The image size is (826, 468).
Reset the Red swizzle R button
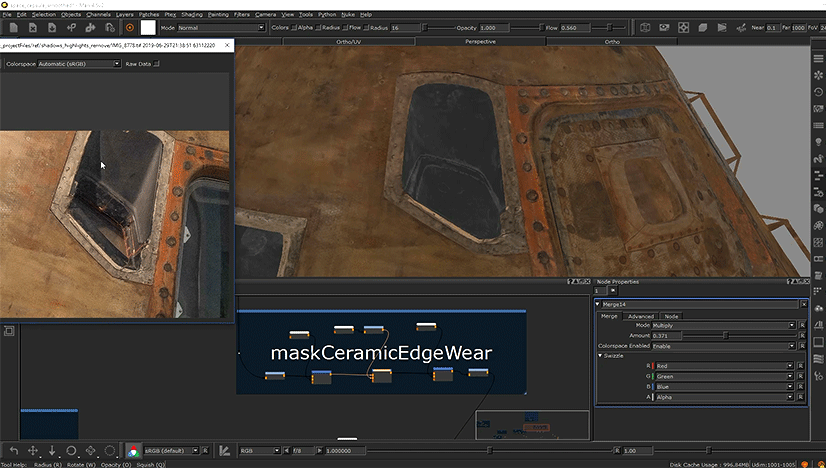[800, 366]
